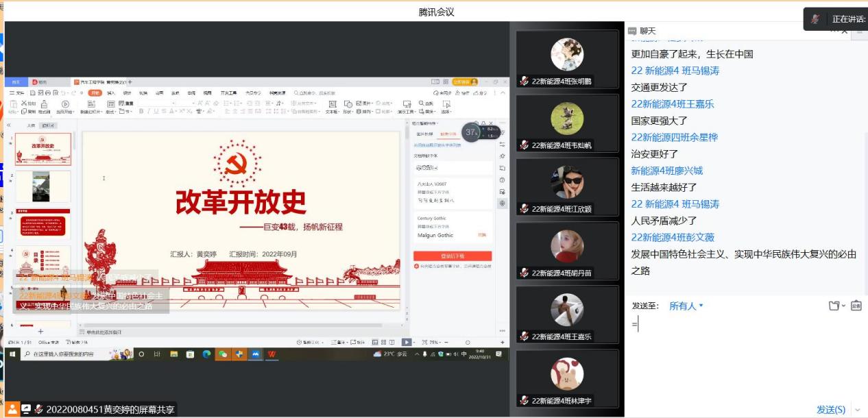The height and width of the screenshot is (418, 868).
Task: Open the 所有人 recipient dropdown
Action: tap(686, 306)
